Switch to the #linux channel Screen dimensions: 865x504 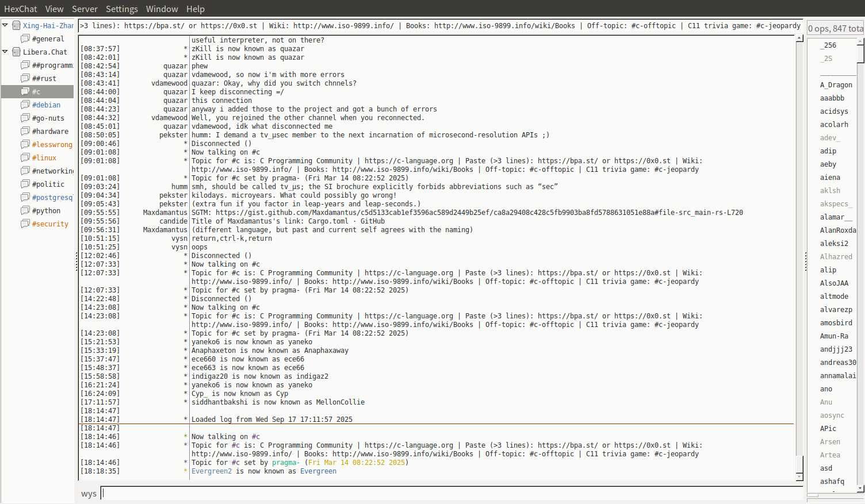[x=44, y=157]
